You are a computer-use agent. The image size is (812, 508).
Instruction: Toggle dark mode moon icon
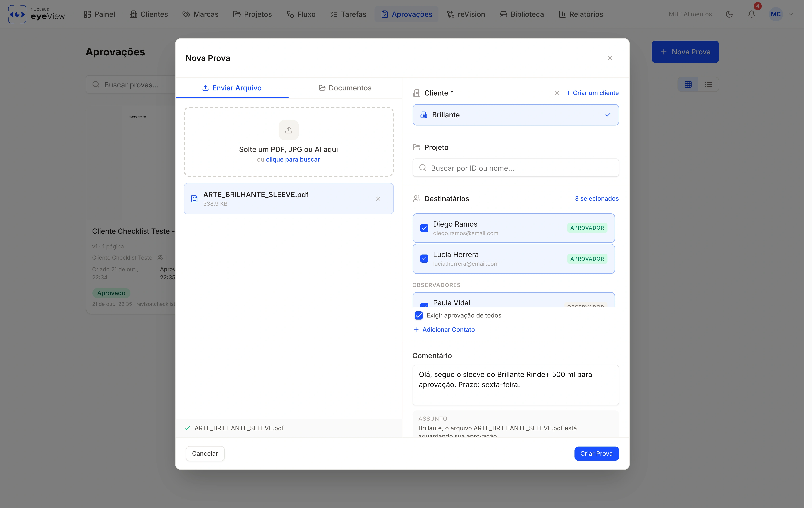729,14
